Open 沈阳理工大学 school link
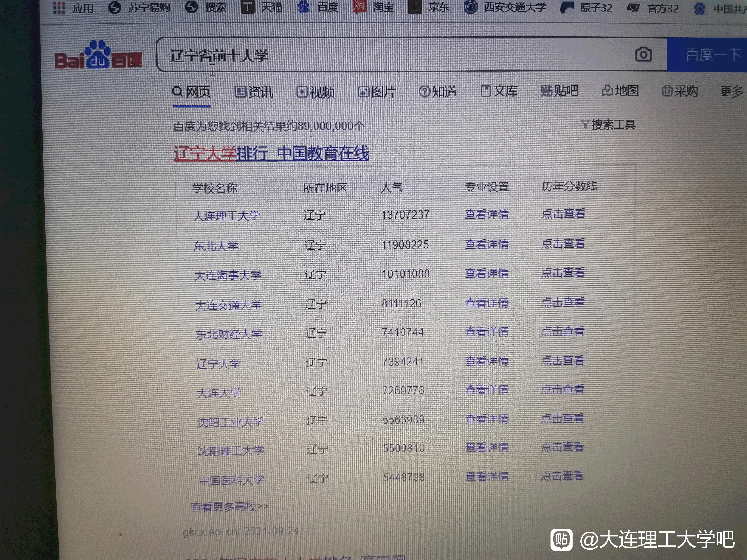 (x=231, y=451)
